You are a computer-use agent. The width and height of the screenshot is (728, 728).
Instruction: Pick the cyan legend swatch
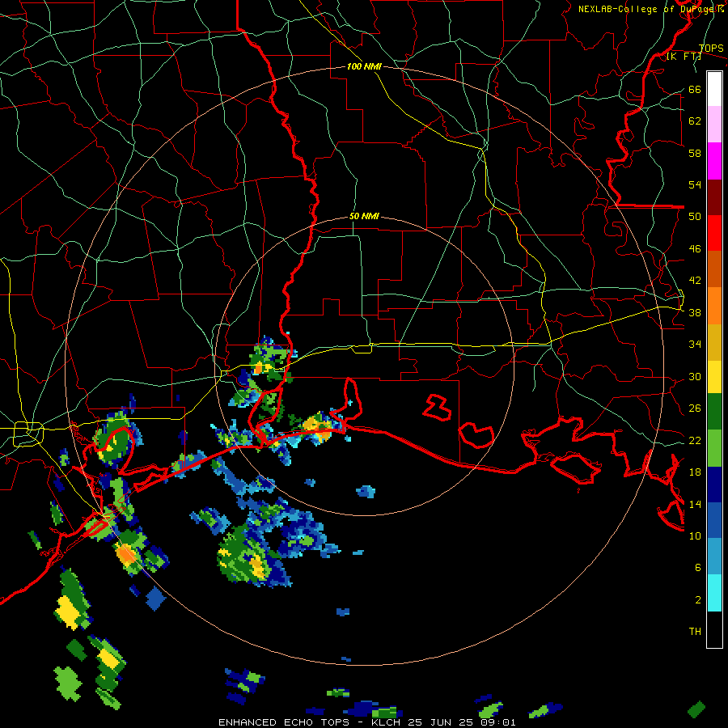[714, 593]
